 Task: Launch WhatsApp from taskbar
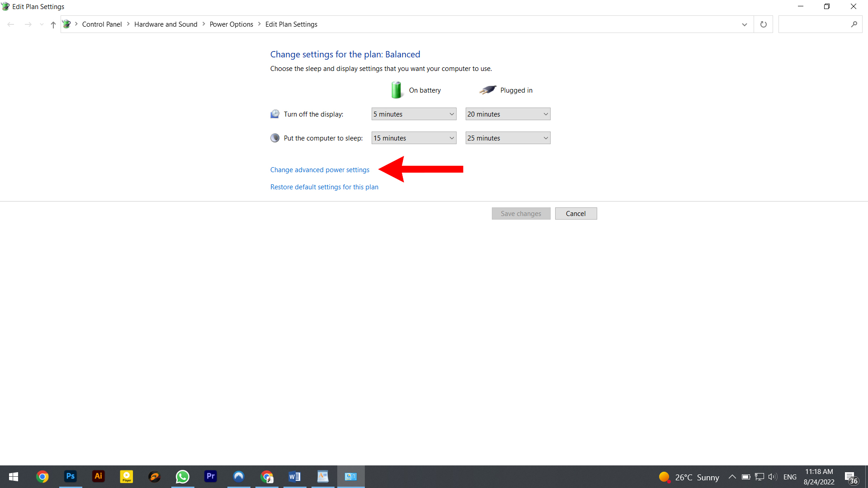(x=183, y=476)
